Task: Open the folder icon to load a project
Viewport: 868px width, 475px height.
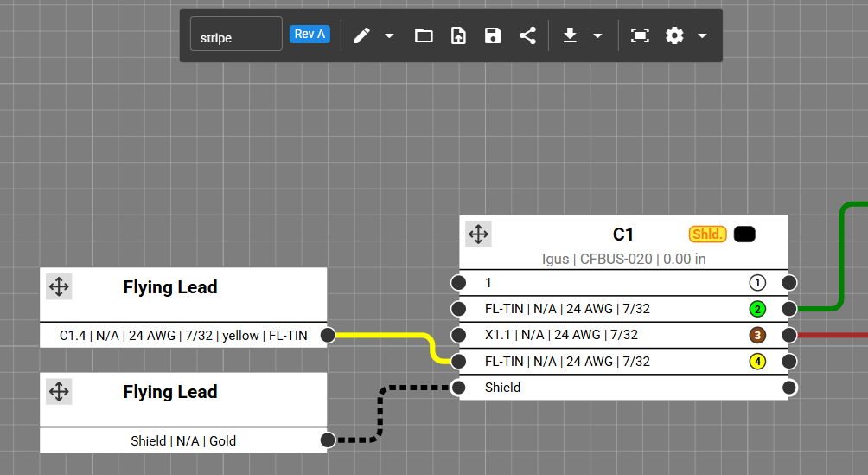Action: [x=424, y=35]
